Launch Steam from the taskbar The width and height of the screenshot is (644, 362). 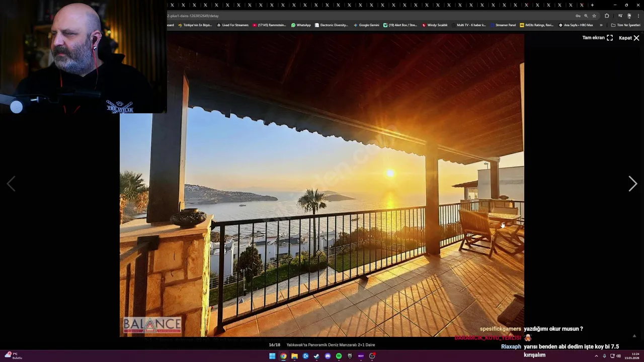click(x=316, y=356)
